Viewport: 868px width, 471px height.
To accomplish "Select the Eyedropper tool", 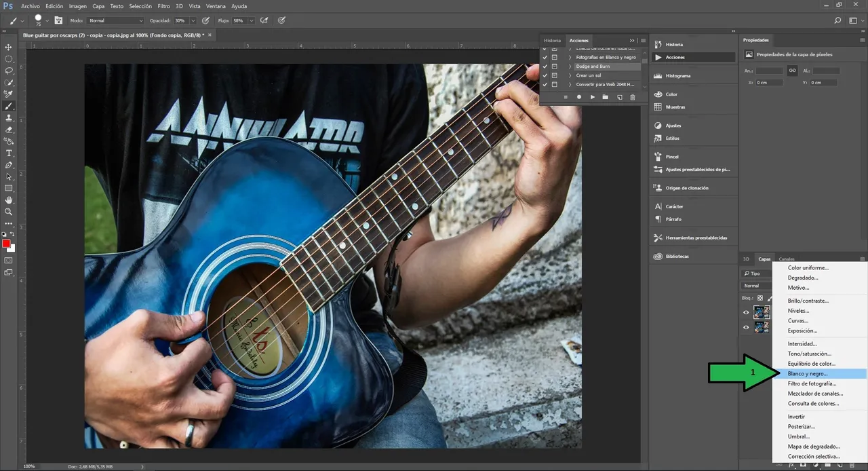I will coord(9,94).
